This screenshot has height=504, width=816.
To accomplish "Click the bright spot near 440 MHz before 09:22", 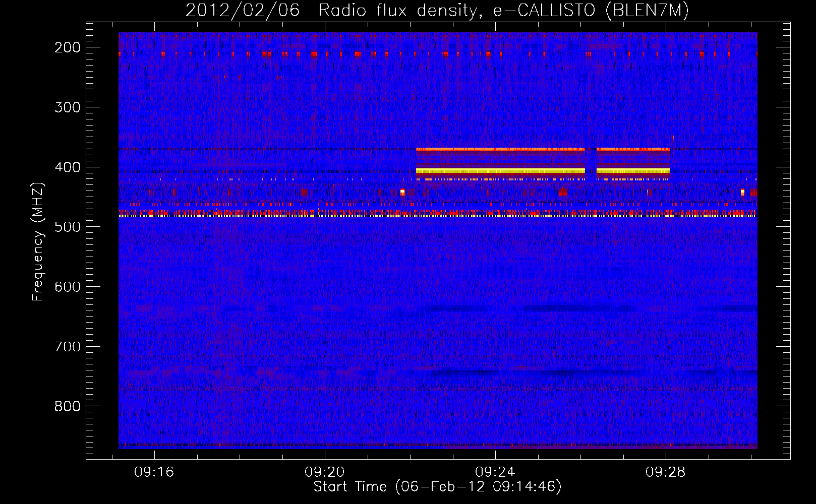I will 402,192.
